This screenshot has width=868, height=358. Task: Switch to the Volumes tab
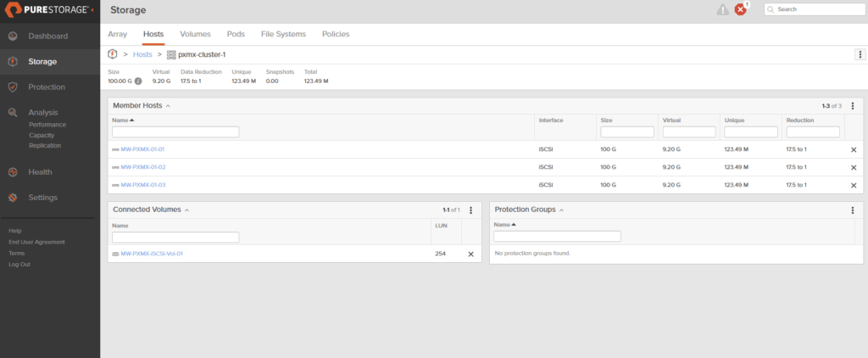[x=196, y=34]
